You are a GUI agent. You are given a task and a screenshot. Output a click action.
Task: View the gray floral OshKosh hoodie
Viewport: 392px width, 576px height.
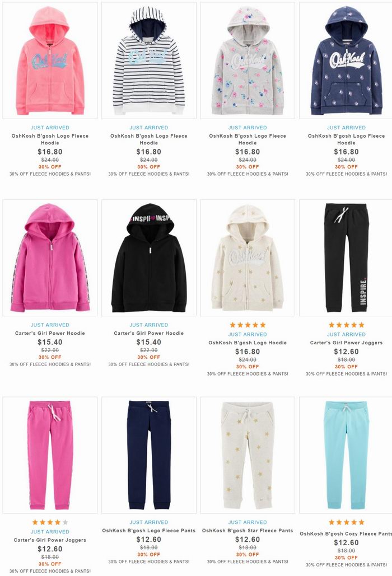pos(248,60)
